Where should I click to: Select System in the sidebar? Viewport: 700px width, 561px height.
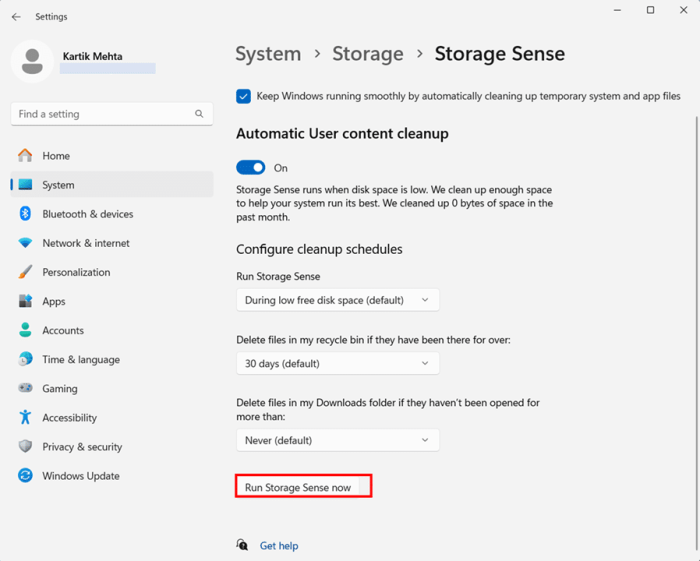112,184
